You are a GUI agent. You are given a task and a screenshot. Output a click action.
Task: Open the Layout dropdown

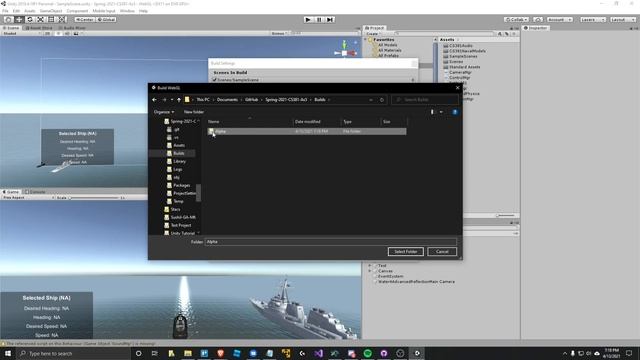(623, 20)
